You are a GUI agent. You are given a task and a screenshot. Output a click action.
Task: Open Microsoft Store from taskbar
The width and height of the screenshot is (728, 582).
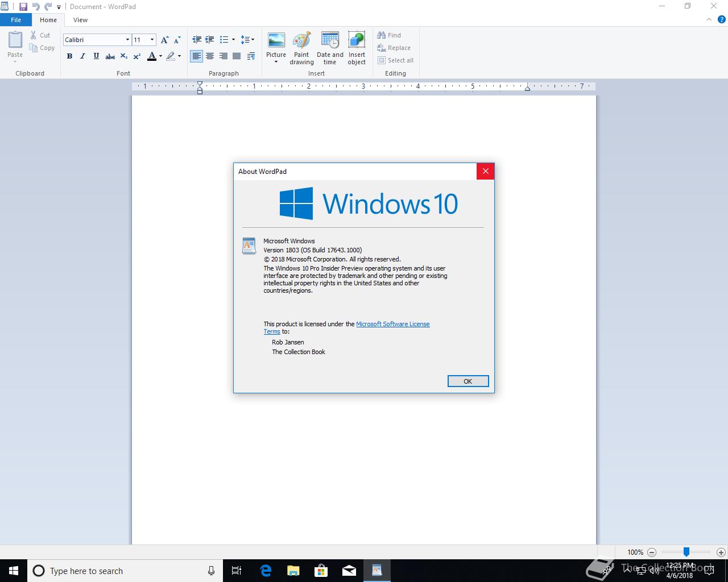(321, 571)
